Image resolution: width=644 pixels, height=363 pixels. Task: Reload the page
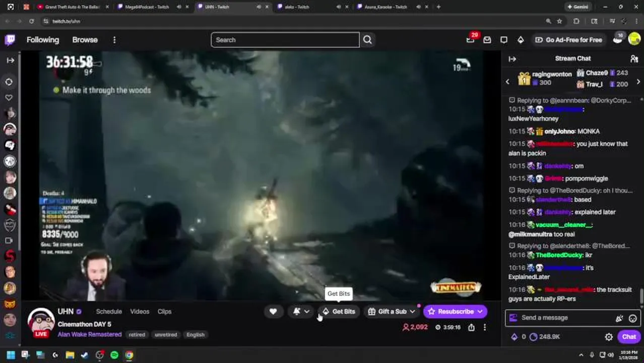point(31,21)
